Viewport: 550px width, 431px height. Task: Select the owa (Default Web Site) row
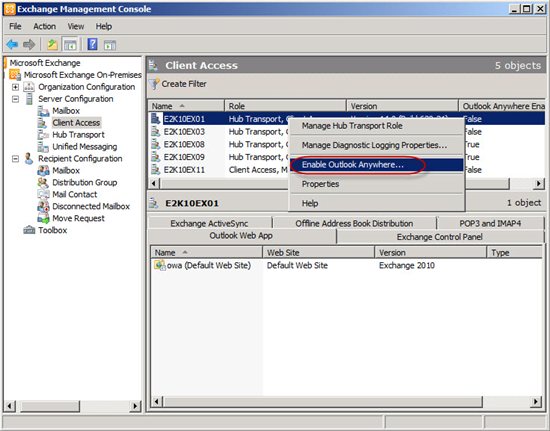pyautogui.click(x=346, y=265)
